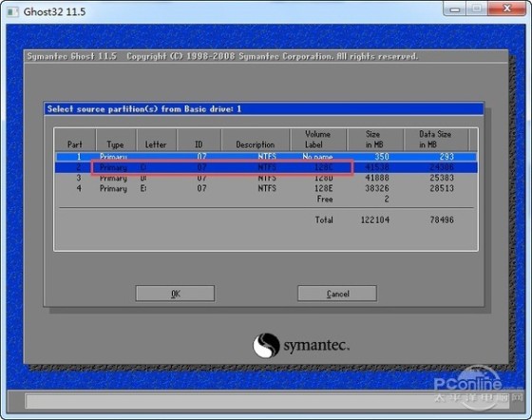Click the ID column header
The width and height of the screenshot is (532, 420).
[x=199, y=140]
